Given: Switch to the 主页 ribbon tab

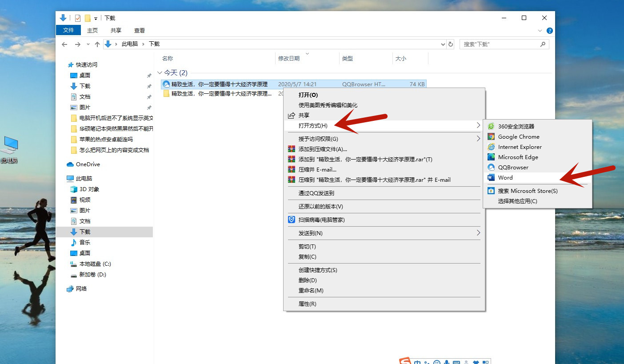Looking at the screenshot, I should click(x=92, y=30).
